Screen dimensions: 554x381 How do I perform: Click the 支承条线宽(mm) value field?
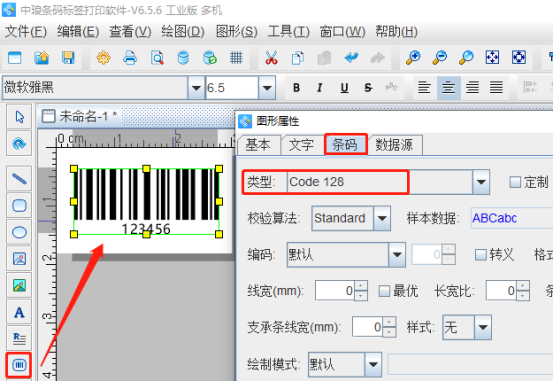point(367,327)
